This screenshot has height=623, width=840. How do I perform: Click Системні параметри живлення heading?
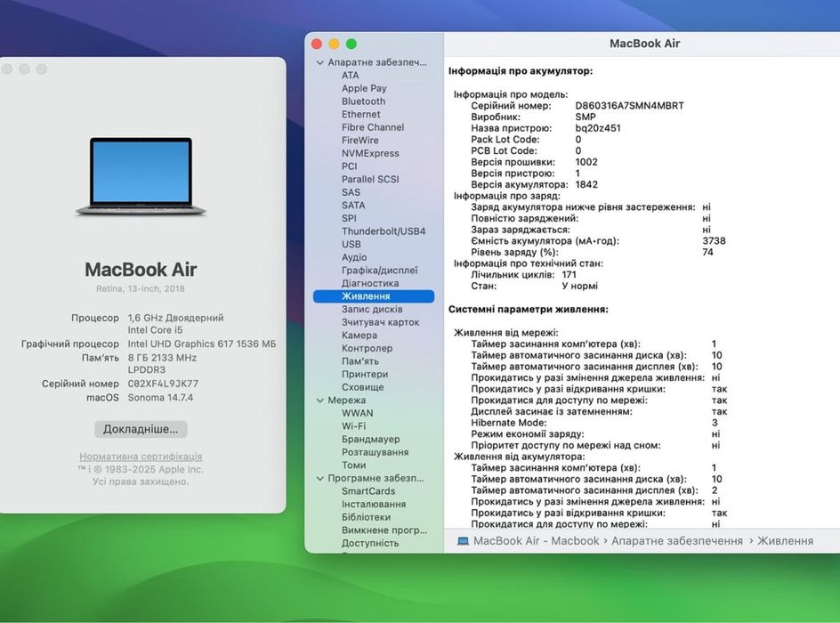(529, 309)
